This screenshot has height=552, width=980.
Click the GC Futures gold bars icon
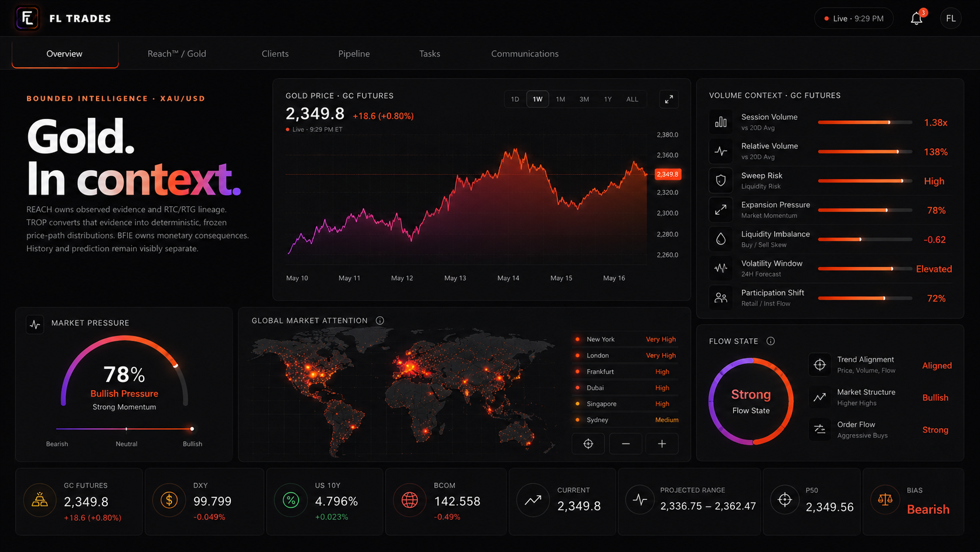(x=40, y=500)
